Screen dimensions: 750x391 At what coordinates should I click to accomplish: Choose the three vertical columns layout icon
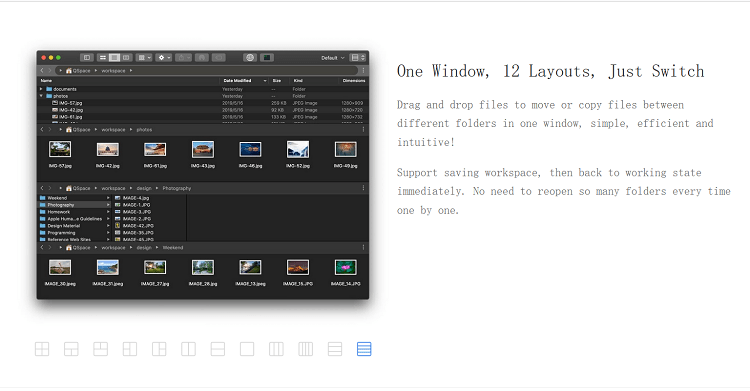tap(276, 349)
